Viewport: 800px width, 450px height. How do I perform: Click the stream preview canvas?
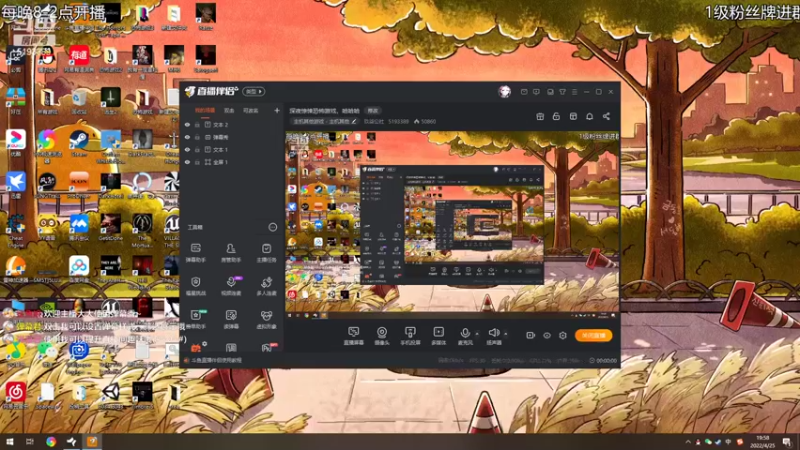(452, 225)
